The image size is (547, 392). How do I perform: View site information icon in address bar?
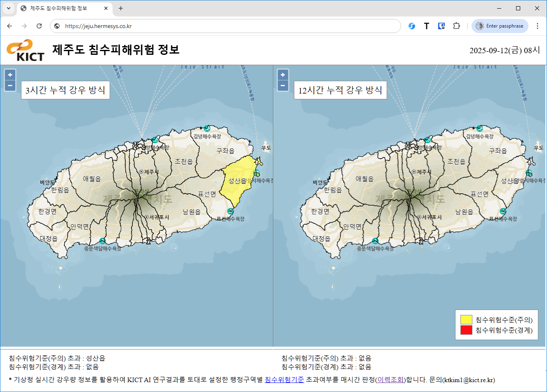pos(57,26)
